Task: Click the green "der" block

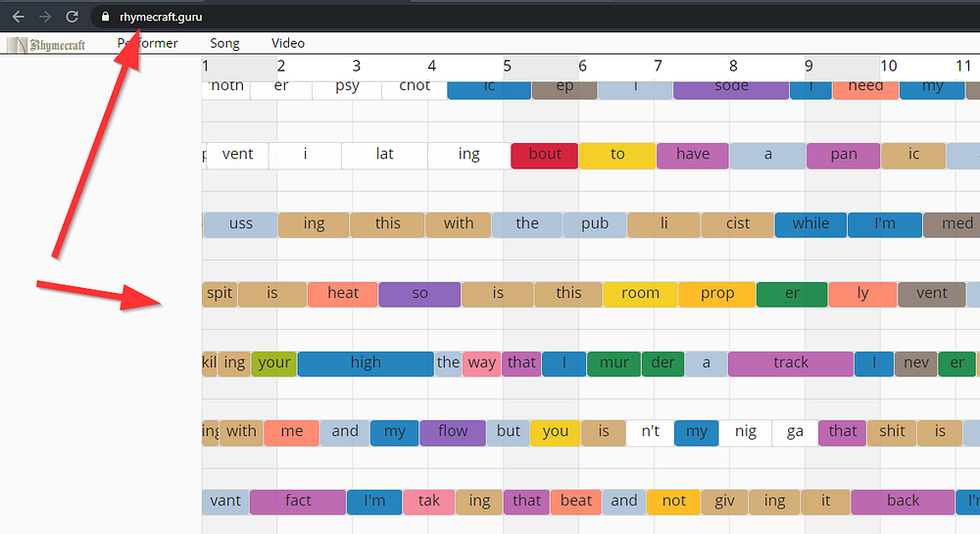Action: [662, 364]
